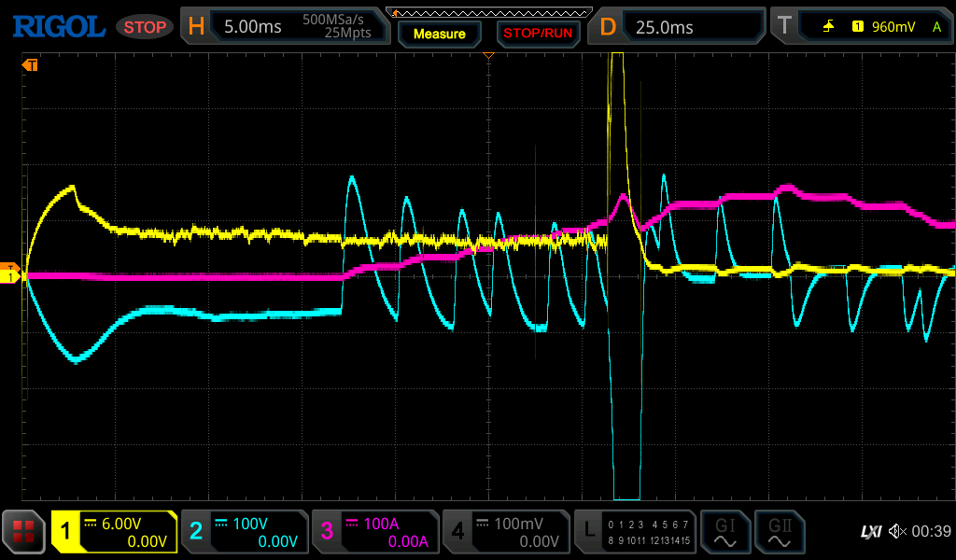Open the GI signal generator icon
This screenshot has height=560, width=956.
[x=724, y=532]
